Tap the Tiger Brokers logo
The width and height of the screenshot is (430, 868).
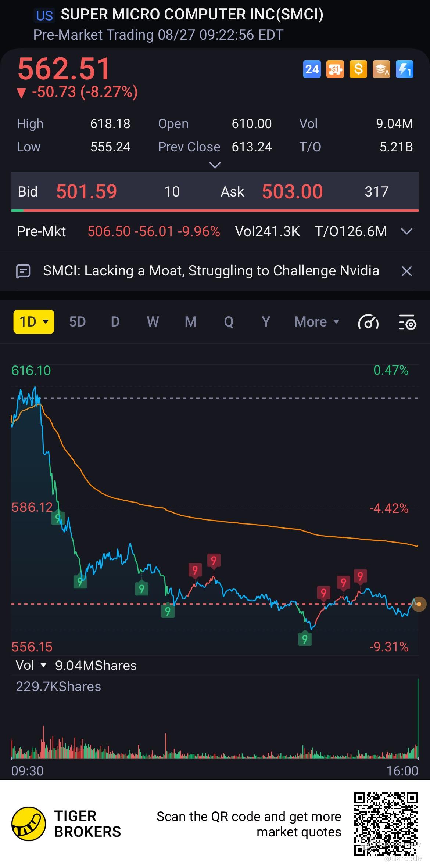(x=29, y=824)
